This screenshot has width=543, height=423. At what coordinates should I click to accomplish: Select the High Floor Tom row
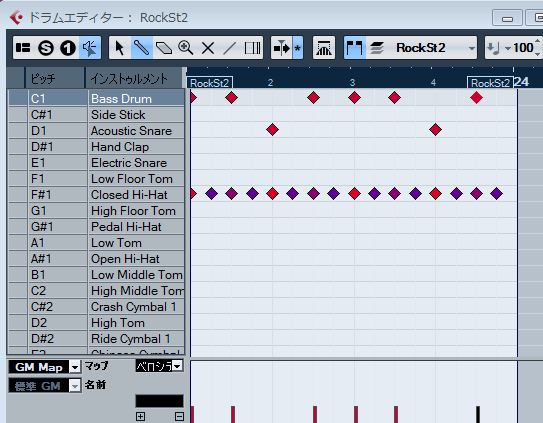[96, 211]
